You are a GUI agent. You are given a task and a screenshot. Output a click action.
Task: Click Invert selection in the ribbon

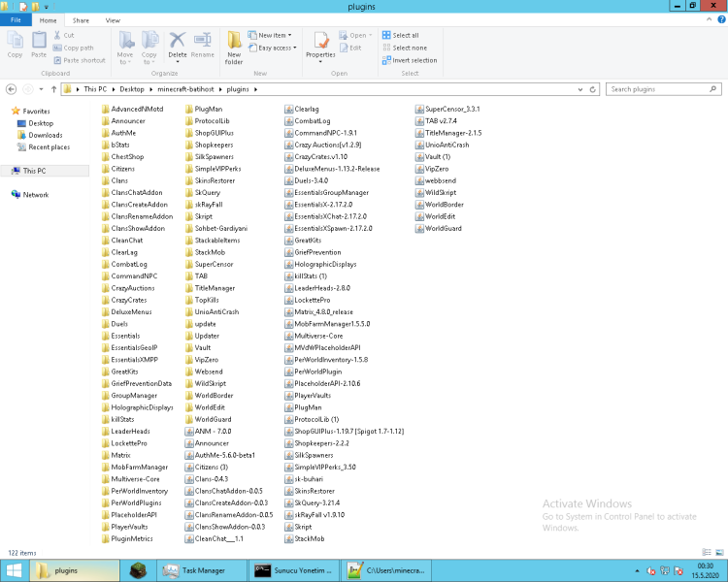coord(410,60)
